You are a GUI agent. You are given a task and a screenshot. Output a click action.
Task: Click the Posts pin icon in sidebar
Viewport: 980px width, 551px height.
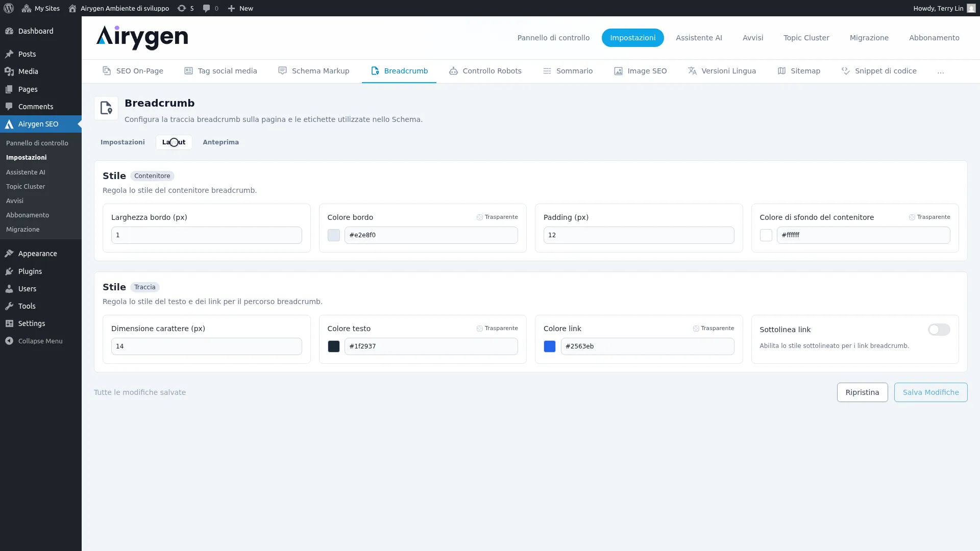(9, 54)
